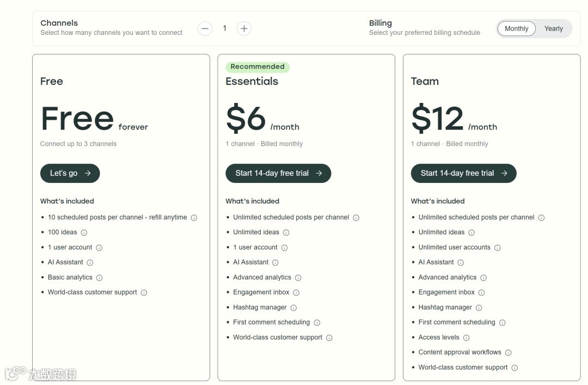Show info for Team Access levels
This screenshot has height=385, width=588.
[466, 338]
